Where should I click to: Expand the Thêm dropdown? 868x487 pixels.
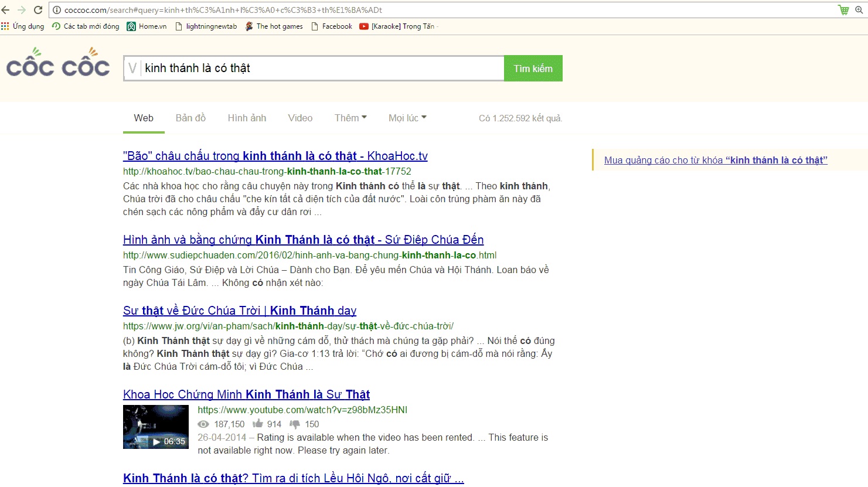coord(350,118)
